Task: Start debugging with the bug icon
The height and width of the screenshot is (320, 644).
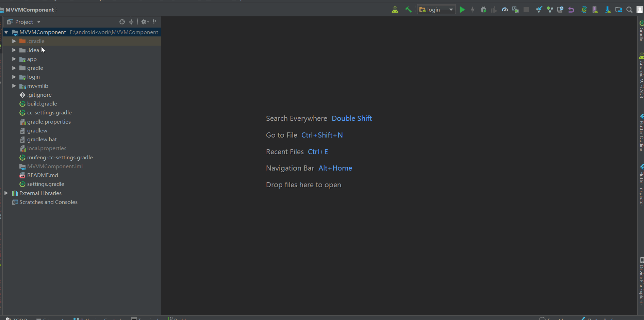Action: point(483,10)
